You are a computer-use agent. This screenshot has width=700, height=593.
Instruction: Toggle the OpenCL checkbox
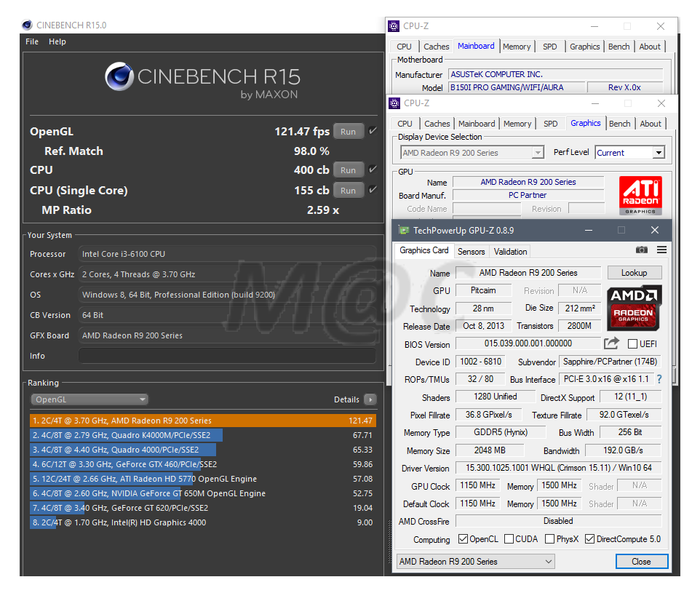pos(463,539)
